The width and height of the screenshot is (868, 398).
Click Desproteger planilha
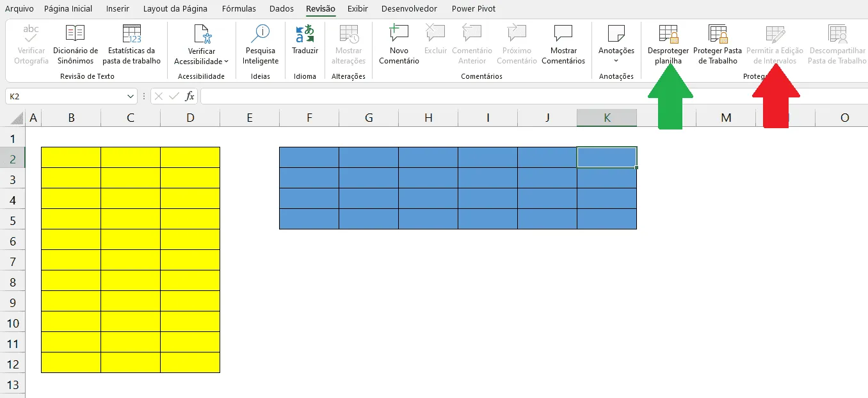tap(668, 44)
